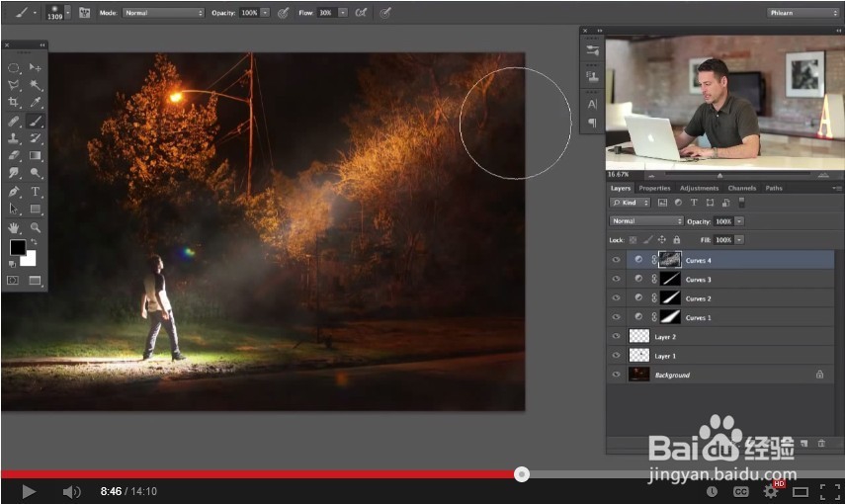The height and width of the screenshot is (504, 845).
Task: Change the screen mode
Action: point(35,281)
